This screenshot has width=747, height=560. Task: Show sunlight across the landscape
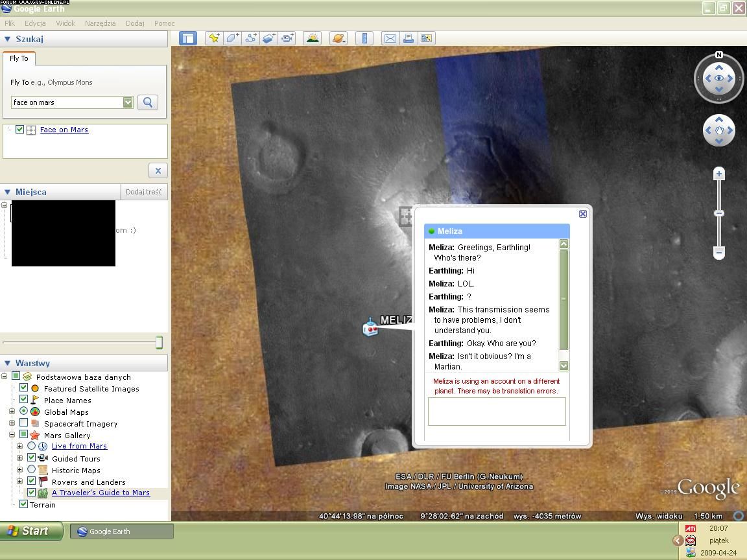(x=313, y=39)
